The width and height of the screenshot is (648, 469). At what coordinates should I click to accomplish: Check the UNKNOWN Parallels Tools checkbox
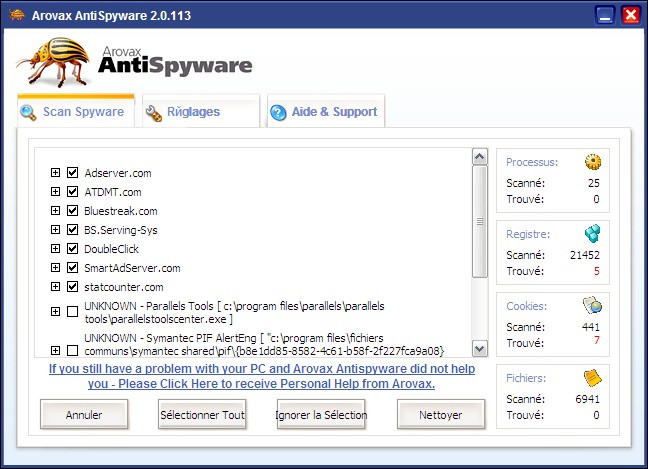point(72,311)
